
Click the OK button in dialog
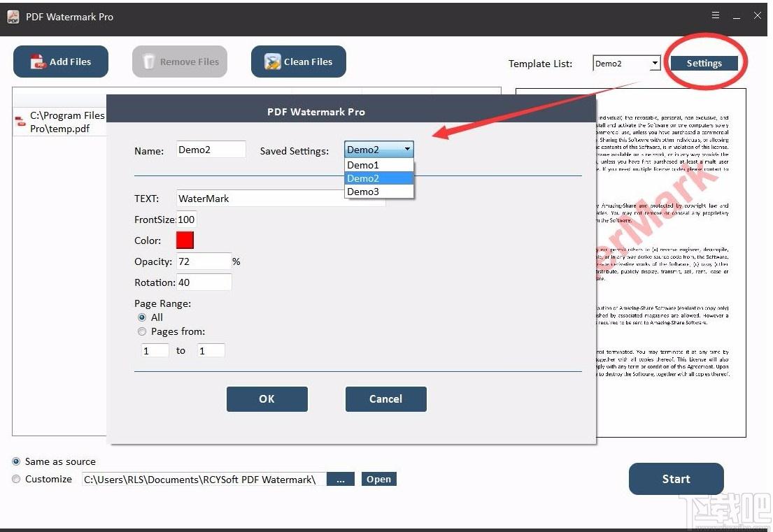coord(267,399)
